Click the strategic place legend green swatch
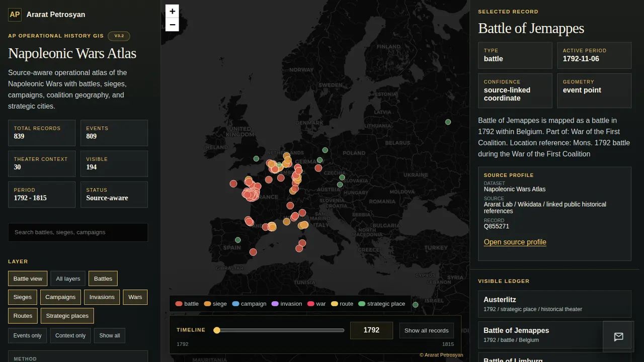This screenshot has height=362, width=644. click(x=362, y=304)
